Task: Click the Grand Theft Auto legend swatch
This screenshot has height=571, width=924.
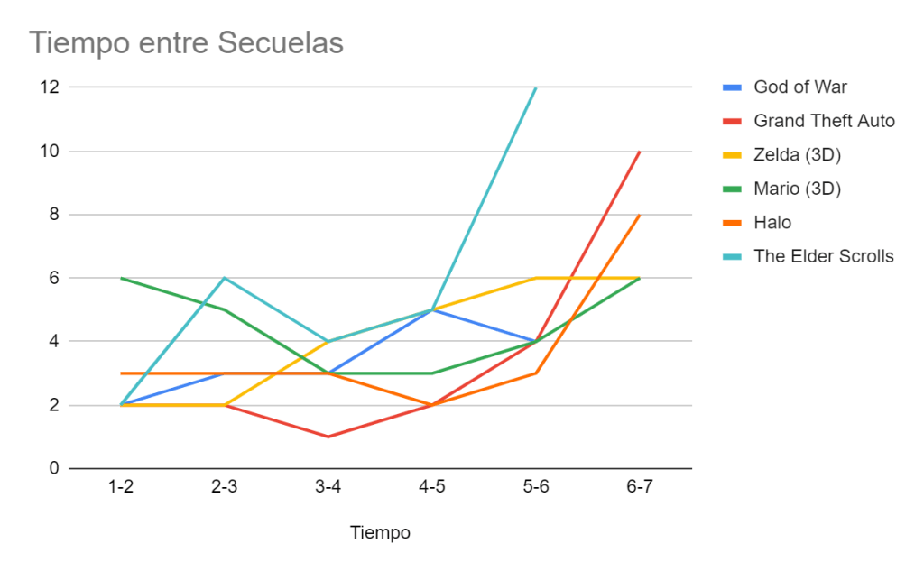Action: [x=732, y=121]
